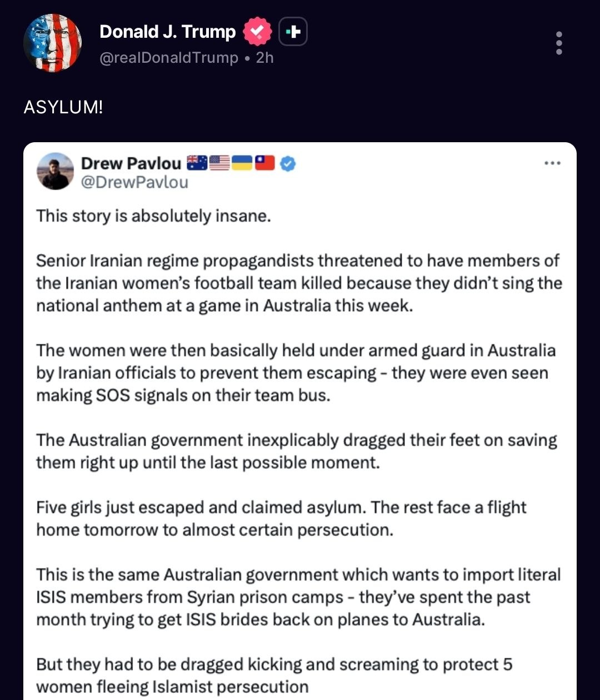600x700 pixels.
Task: Open the post's vertical three-dot menu
Action: point(559,43)
